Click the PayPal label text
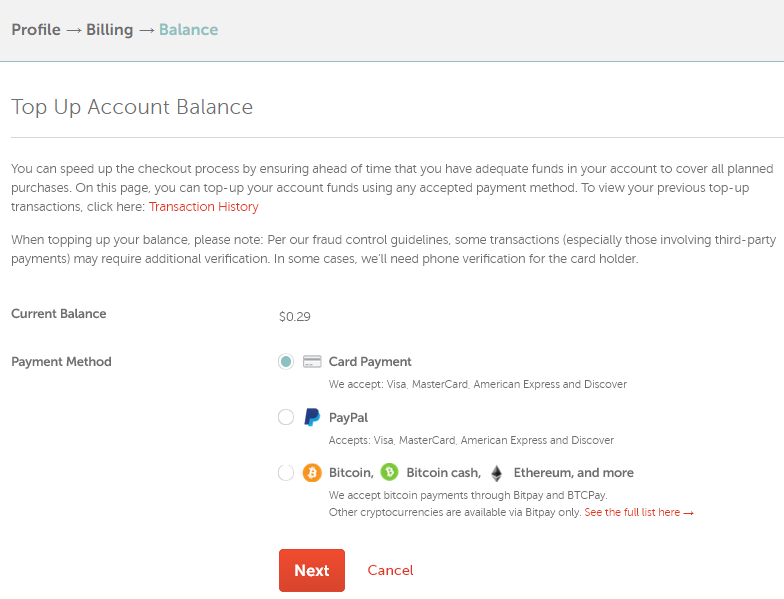The height and width of the screenshot is (599, 784). pyautogui.click(x=348, y=418)
